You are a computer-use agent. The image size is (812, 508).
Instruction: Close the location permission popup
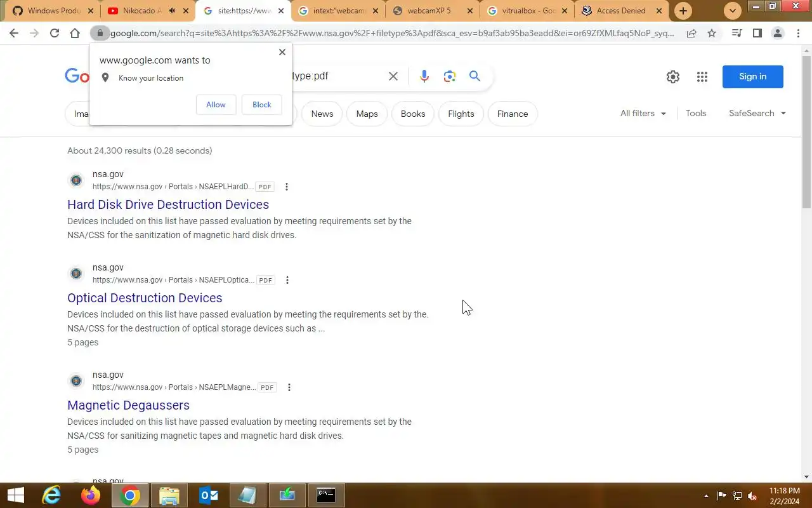point(282,52)
